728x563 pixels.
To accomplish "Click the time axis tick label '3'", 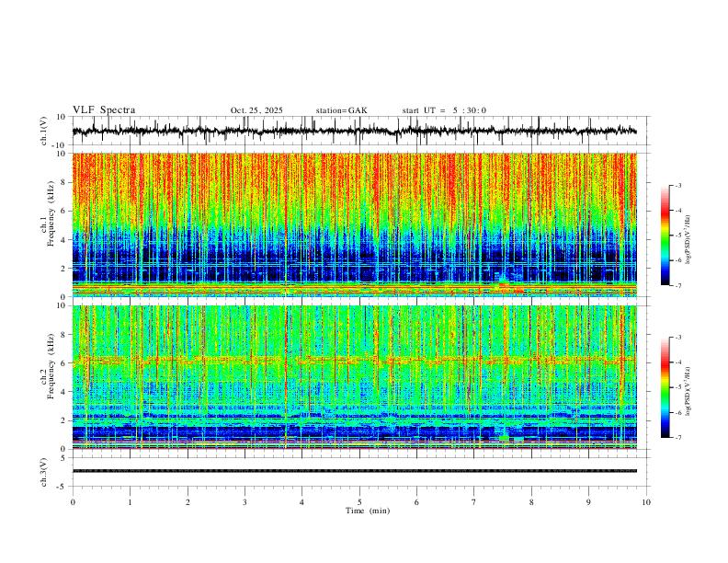I will (245, 502).
